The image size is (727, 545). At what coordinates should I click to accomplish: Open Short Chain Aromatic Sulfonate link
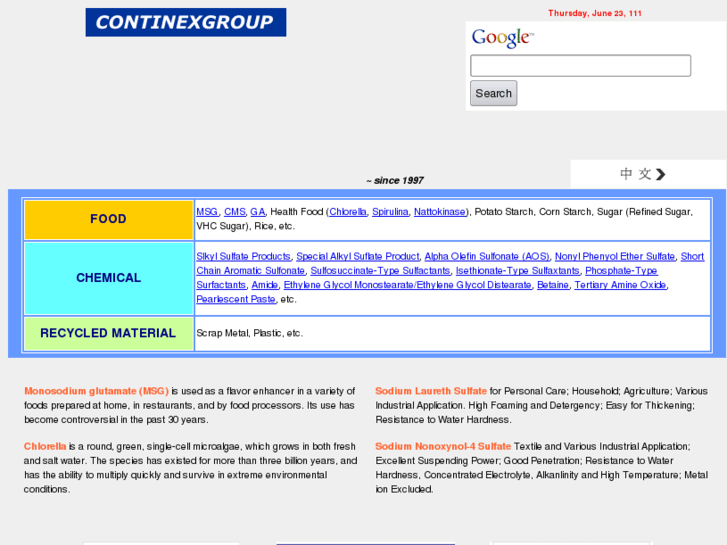coord(250,271)
